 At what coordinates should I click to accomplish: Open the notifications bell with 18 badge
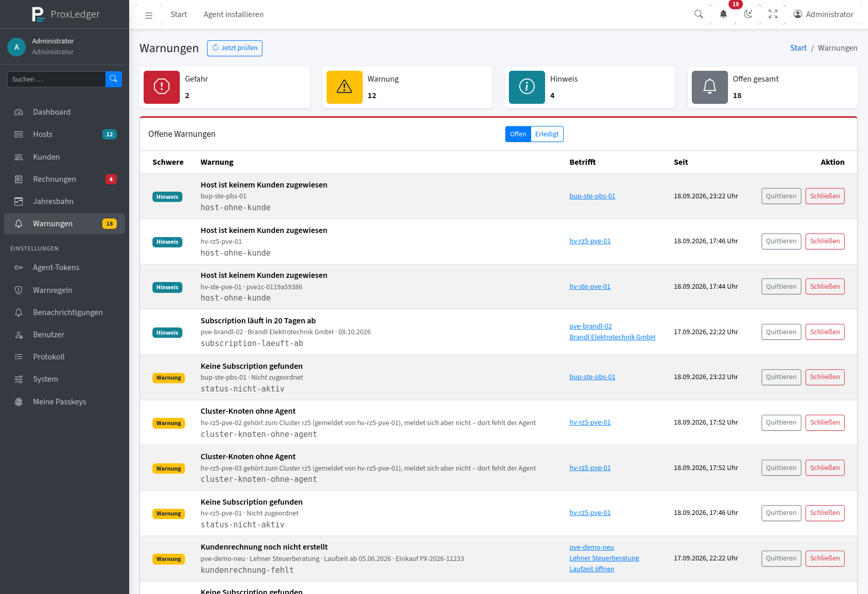coord(723,14)
